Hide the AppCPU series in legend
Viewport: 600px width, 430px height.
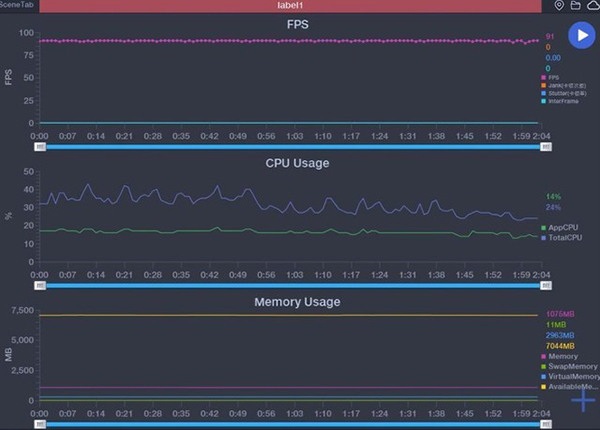[x=562, y=228]
